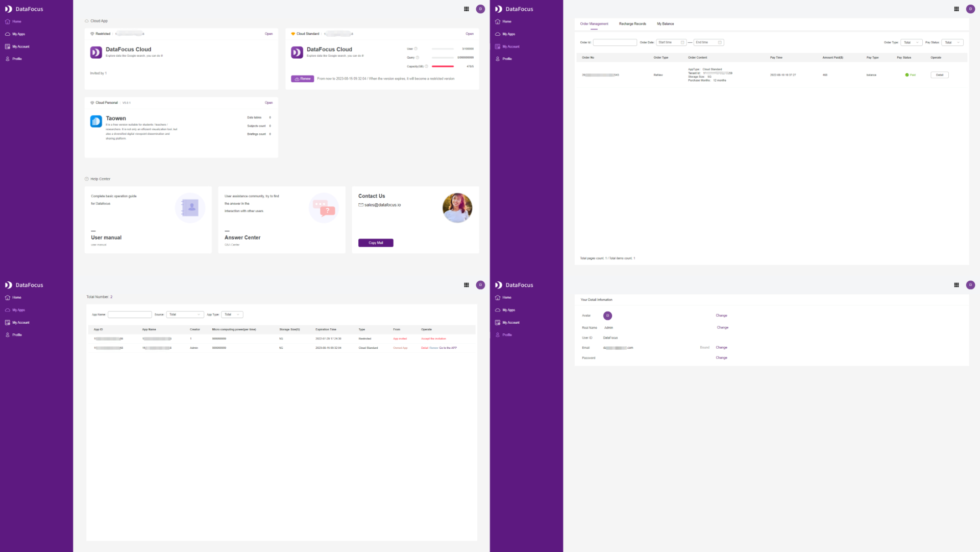The image size is (980, 552).
Task: Click the apps grid icon on the Cloud App home page
Action: click(466, 9)
